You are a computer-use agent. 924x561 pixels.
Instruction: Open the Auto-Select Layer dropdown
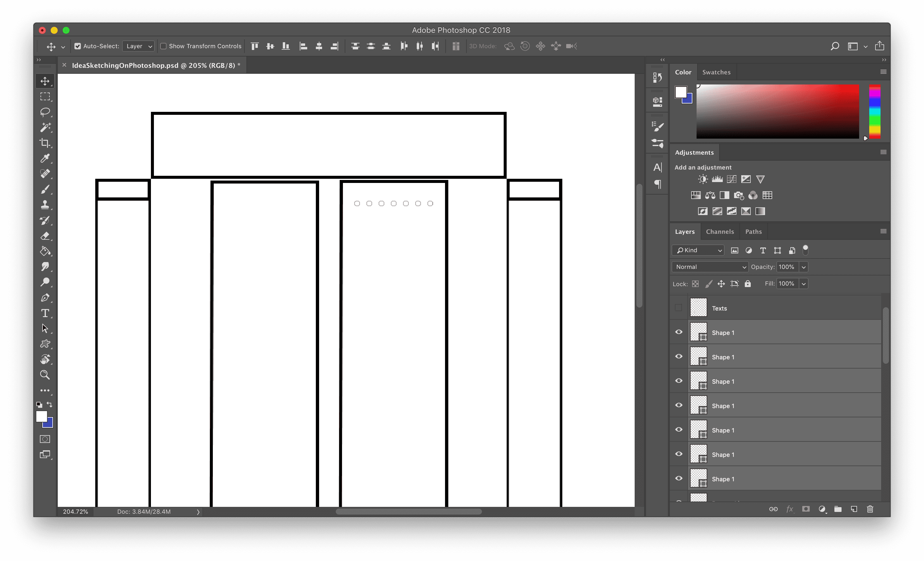(138, 46)
